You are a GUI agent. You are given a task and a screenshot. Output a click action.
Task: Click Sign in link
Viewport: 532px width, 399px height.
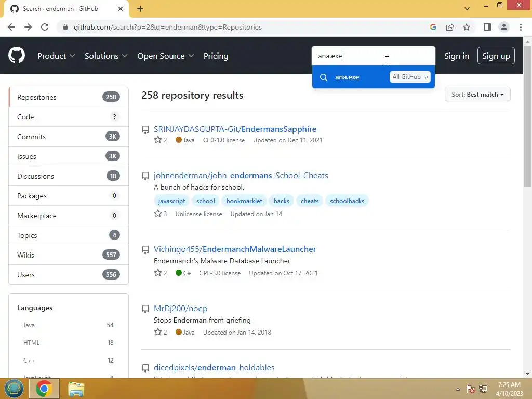tap(457, 56)
